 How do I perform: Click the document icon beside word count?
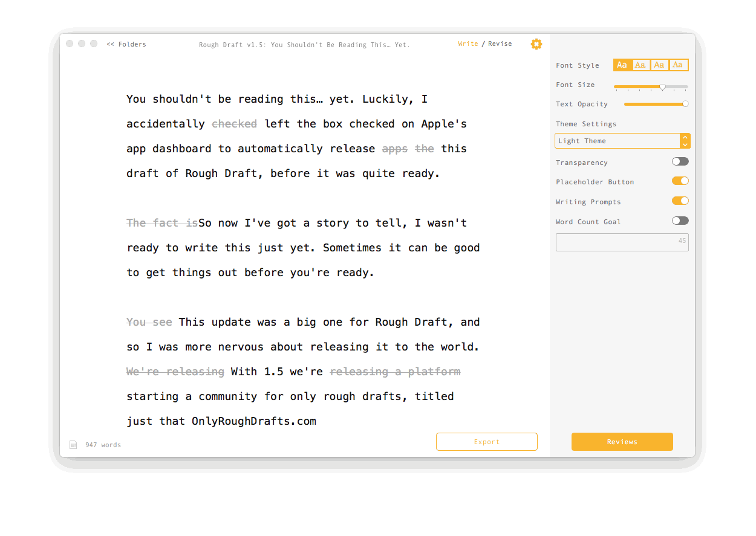tap(73, 445)
